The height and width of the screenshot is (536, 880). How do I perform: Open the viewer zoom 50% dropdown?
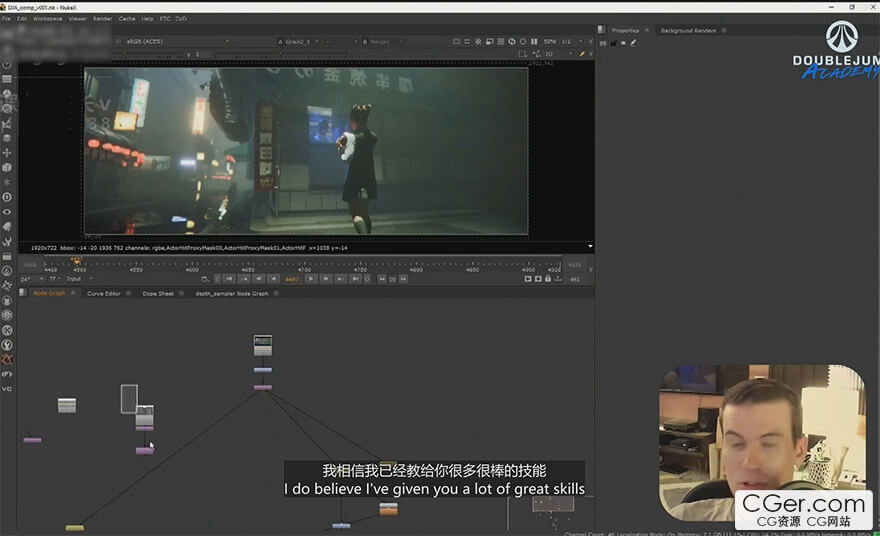coord(549,41)
